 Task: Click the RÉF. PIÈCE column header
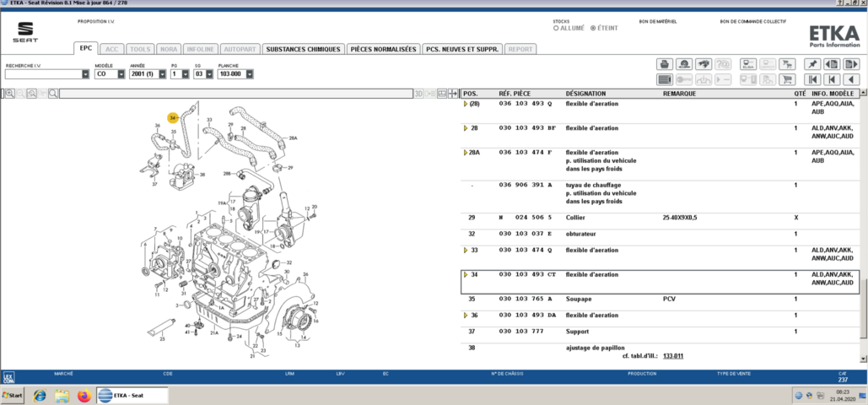click(x=515, y=94)
